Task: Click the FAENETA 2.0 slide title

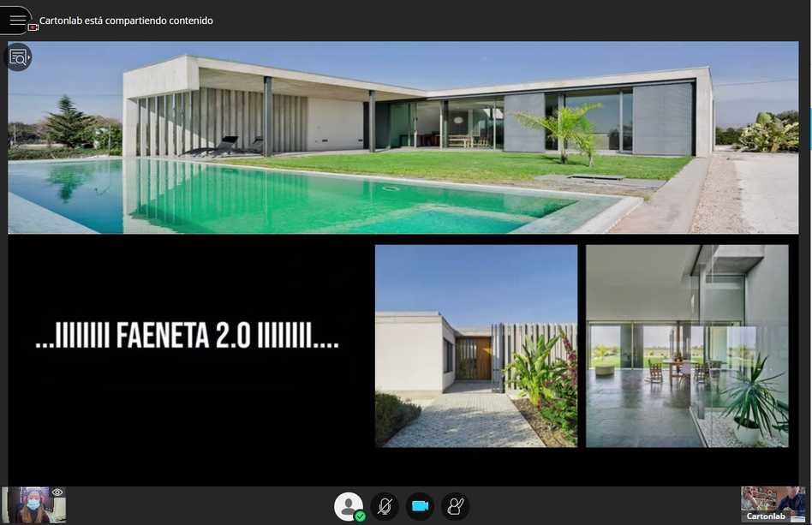Action: [x=187, y=337]
